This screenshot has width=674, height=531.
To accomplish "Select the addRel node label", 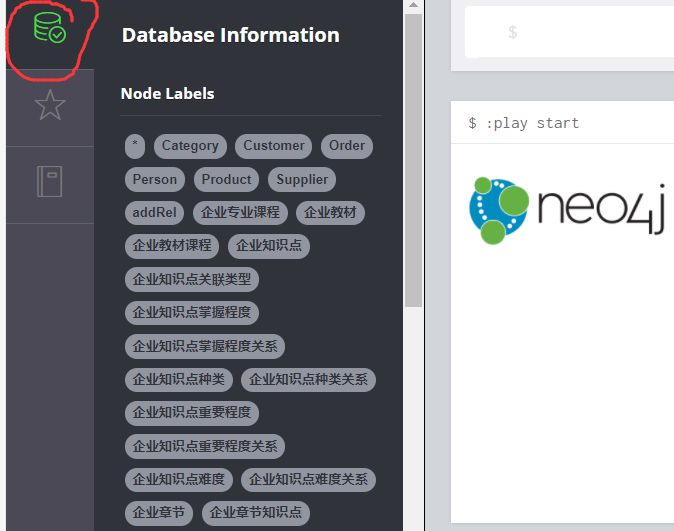I will tap(154, 213).
